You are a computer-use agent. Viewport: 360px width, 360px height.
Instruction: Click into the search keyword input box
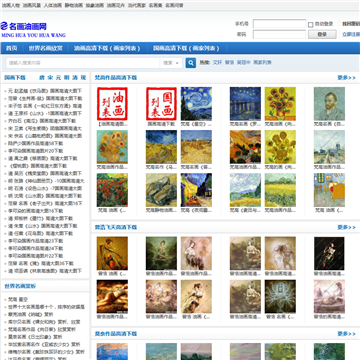83,63
